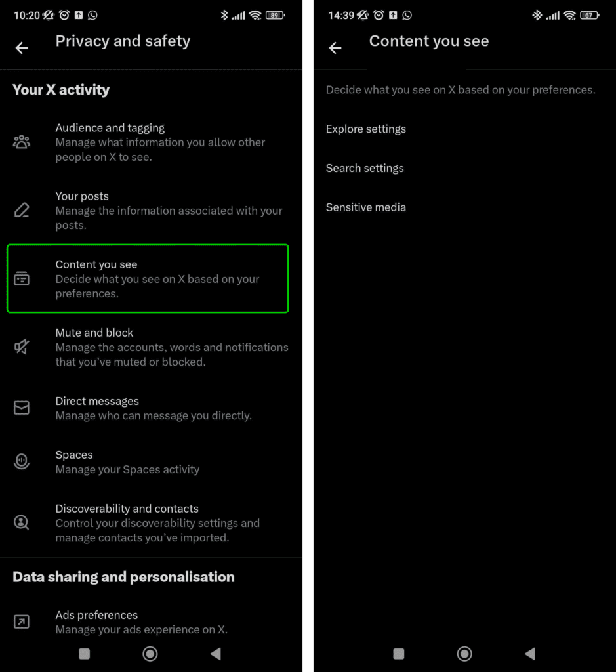Open Search settings
This screenshot has width=616, height=672.
[365, 168]
